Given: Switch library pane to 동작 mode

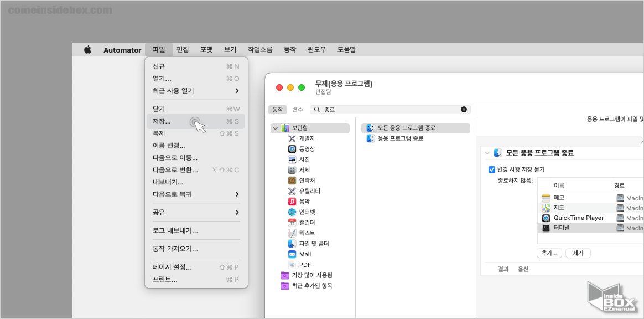Looking at the screenshot, I should (278, 109).
